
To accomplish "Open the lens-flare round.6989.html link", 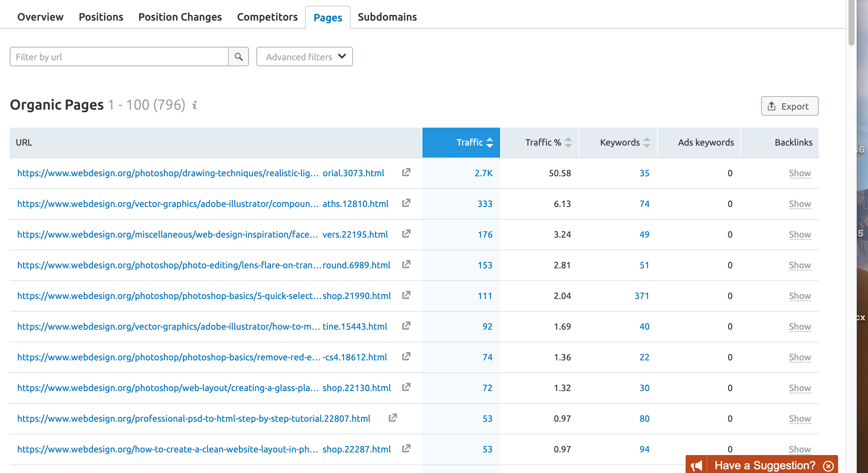I will (x=204, y=265).
